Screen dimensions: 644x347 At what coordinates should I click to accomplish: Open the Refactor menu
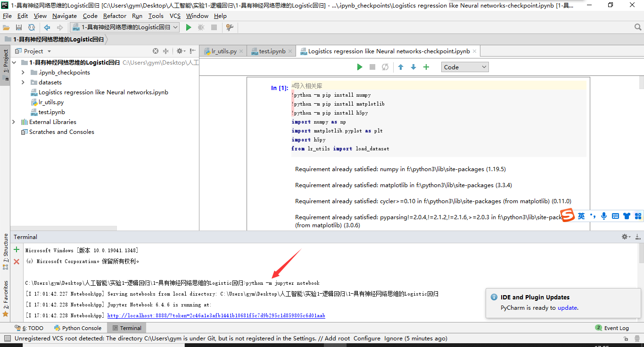115,16
